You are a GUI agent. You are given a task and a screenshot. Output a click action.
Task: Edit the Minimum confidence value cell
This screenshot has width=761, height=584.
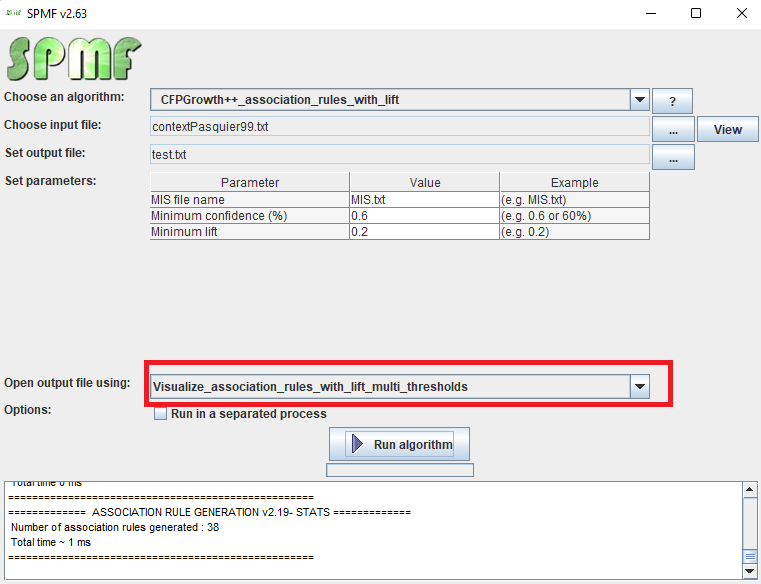424,216
